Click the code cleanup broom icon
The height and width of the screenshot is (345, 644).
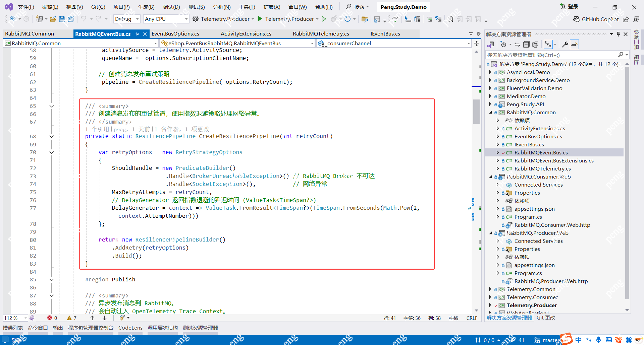point(122,318)
